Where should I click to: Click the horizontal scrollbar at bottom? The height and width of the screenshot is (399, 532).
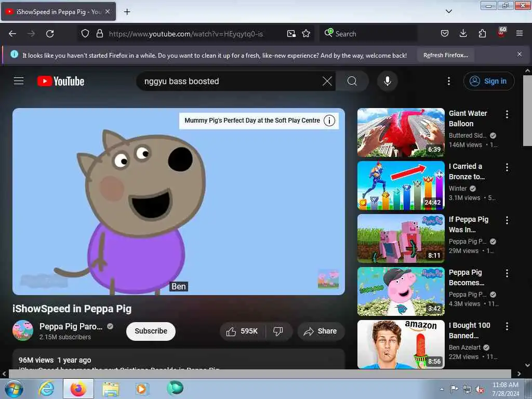[260, 374]
